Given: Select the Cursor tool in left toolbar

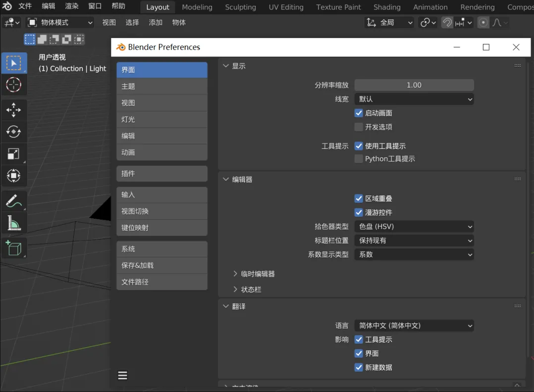Looking at the screenshot, I should pos(13,85).
